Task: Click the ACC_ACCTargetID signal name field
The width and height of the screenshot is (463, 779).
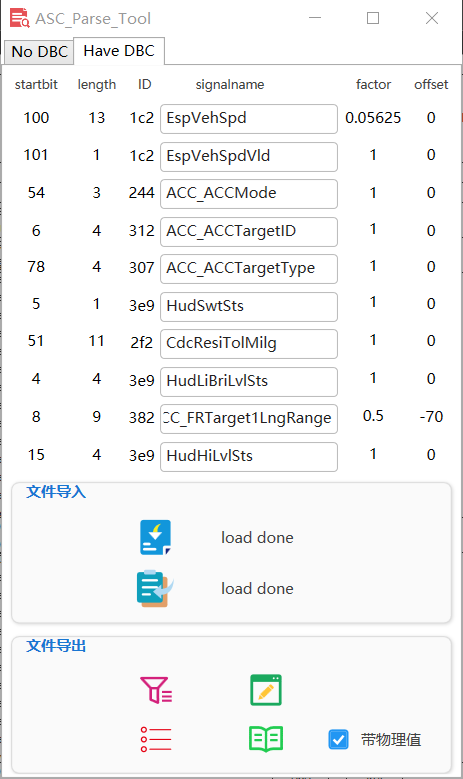Action: point(249,232)
